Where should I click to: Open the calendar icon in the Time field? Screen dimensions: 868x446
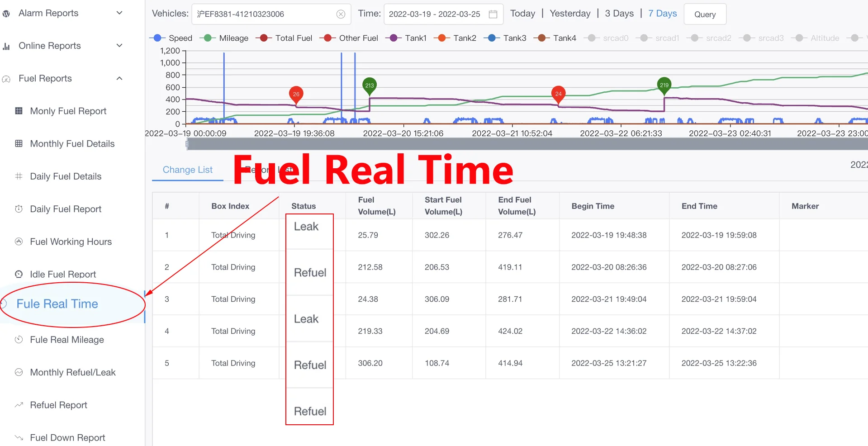tap(493, 14)
